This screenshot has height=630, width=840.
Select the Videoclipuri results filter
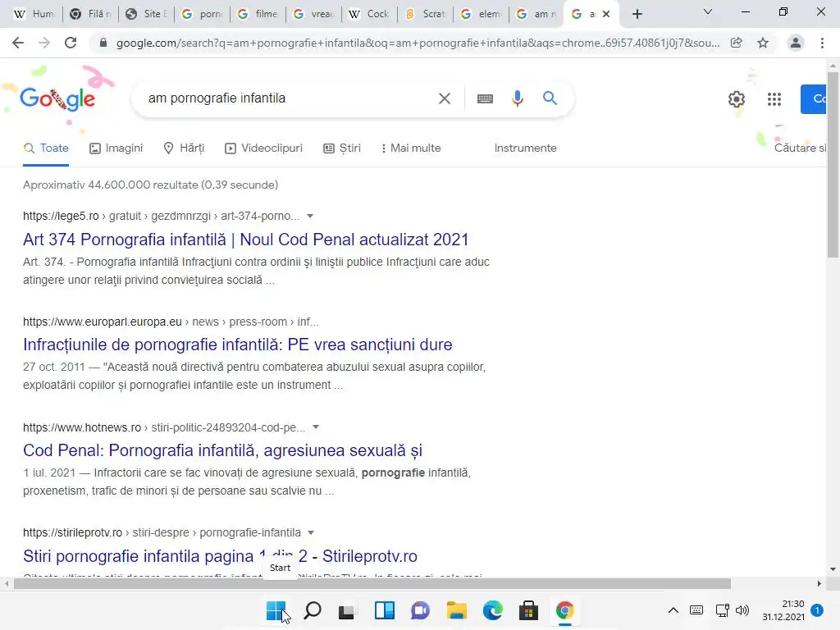coord(263,148)
